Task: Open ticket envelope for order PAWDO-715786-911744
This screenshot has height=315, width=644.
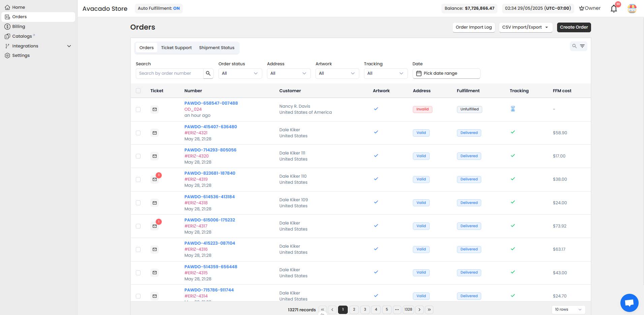Action: click(x=155, y=296)
